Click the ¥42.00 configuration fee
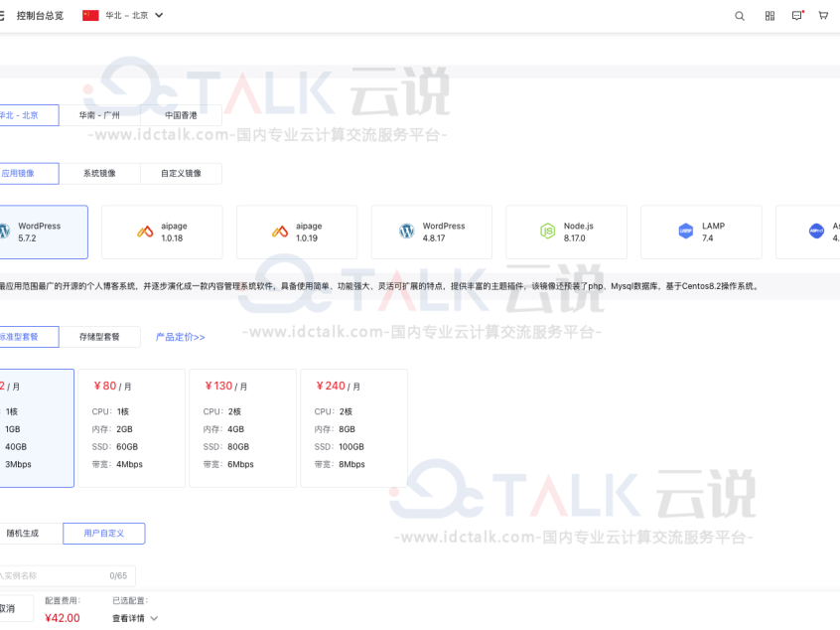This screenshot has width=840, height=630. point(63,618)
